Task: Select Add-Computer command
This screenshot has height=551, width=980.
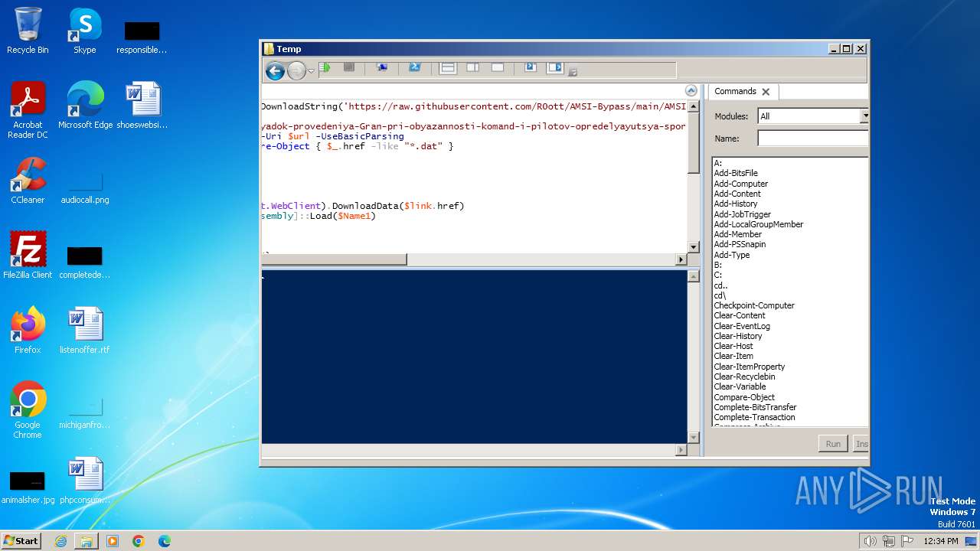Action: tap(740, 184)
